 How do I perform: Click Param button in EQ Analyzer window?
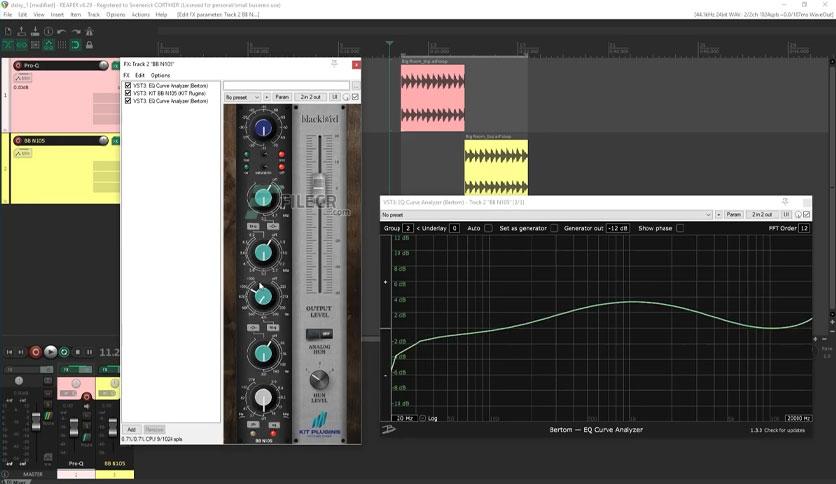pyautogui.click(x=734, y=214)
